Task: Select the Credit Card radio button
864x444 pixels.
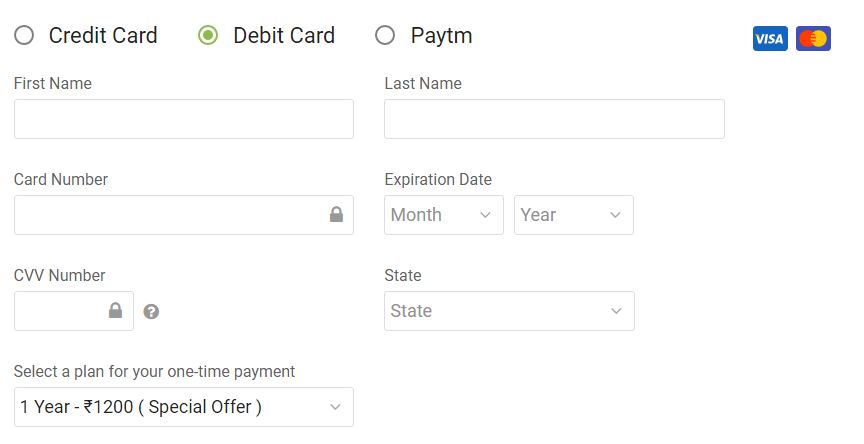Action: tap(24, 35)
